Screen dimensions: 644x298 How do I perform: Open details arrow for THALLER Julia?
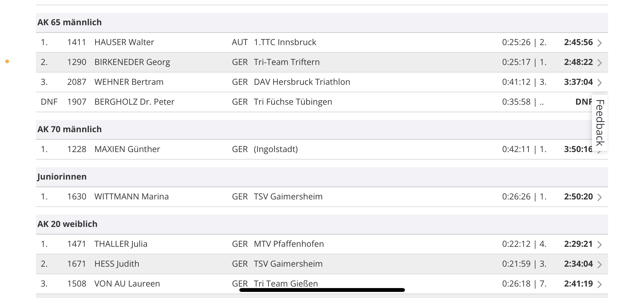(x=599, y=245)
